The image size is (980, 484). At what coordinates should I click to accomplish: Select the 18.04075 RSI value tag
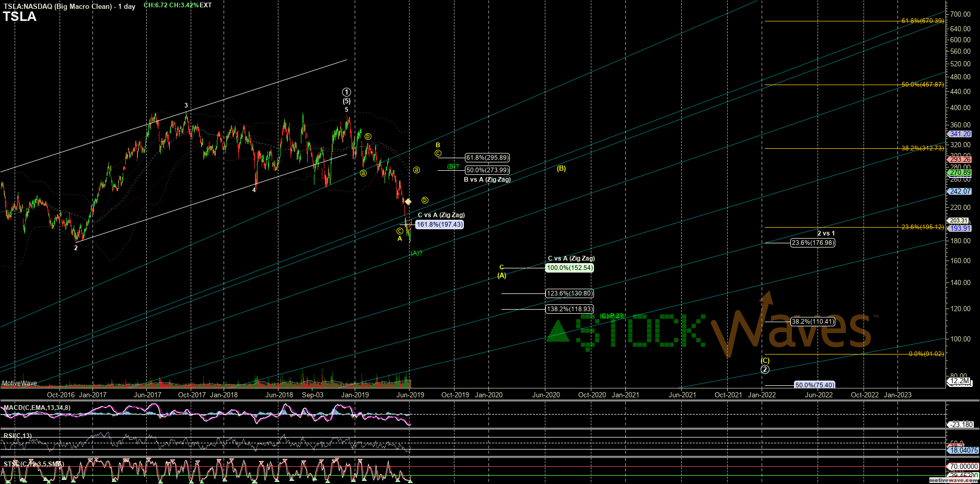(963, 450)
